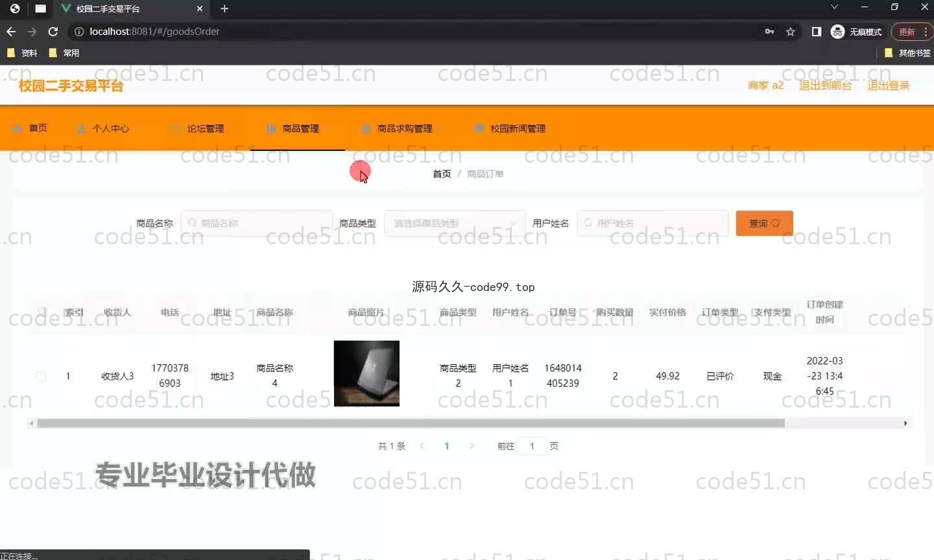Focus the 商品名称 search input
The height and width of the screenshot is (560, 934).
coord(257,223)
